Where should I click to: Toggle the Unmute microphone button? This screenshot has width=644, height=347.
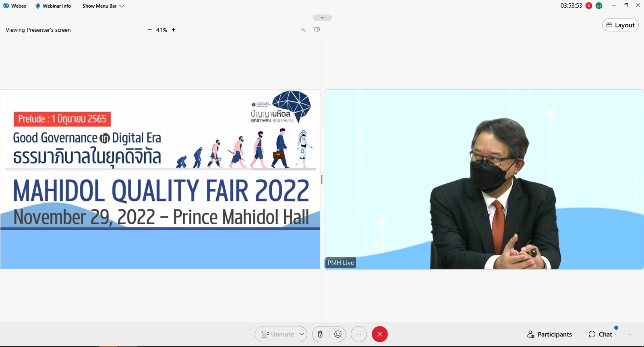click(x=277, y=334)
